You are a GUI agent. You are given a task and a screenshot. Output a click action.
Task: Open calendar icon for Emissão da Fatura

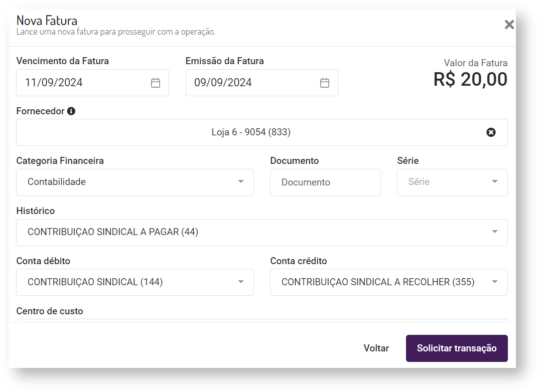point(325,83)
